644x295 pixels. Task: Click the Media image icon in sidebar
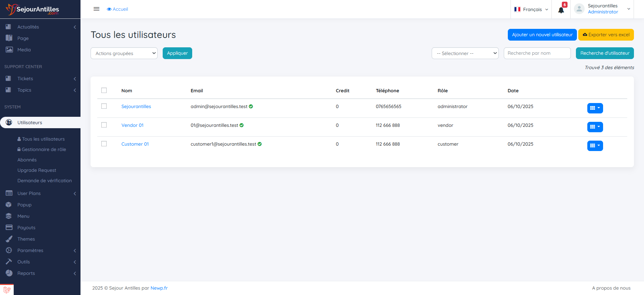point(9,50)
